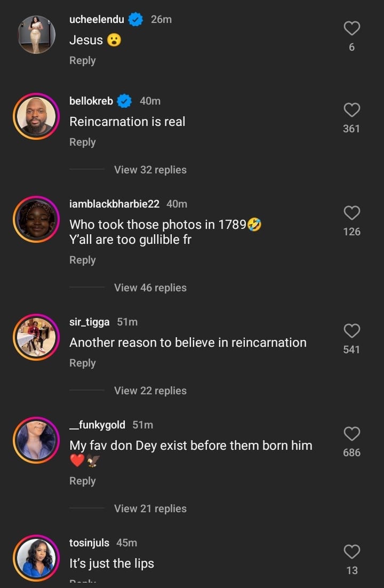
Task: Show "View 22 replies" under sir_tigga
Action: point(150,391)
